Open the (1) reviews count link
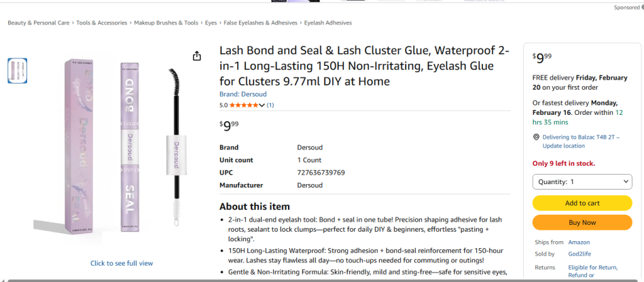The width and height of the screenshot is (644, 282). pyautogui.click(x=270, y=105)
